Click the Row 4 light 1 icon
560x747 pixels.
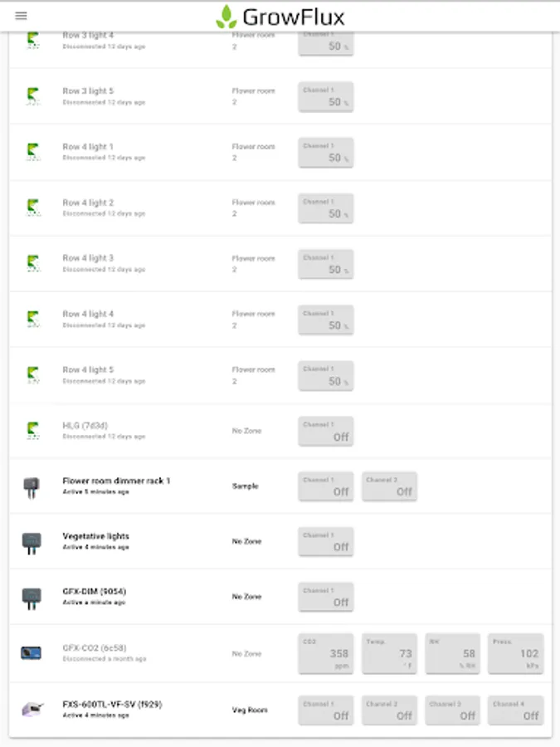point(32,152)
